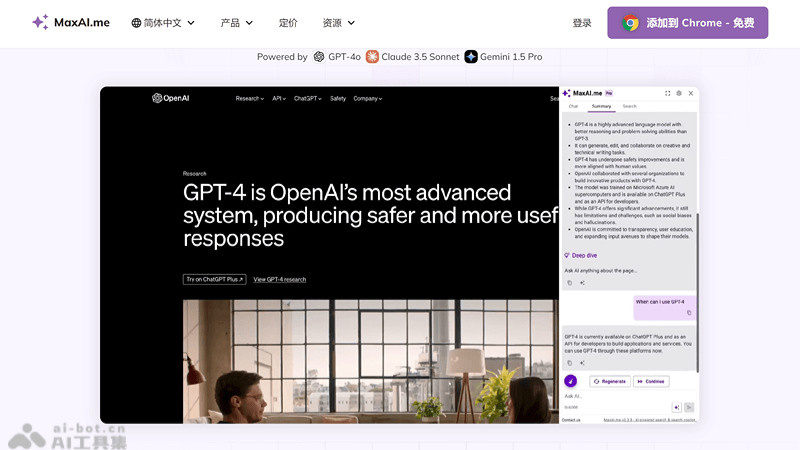Image resolution: width=800 pixels, height=450 pixels.
Task: Switch to the Search tab in sidebar
Action: tap(630, 106)
